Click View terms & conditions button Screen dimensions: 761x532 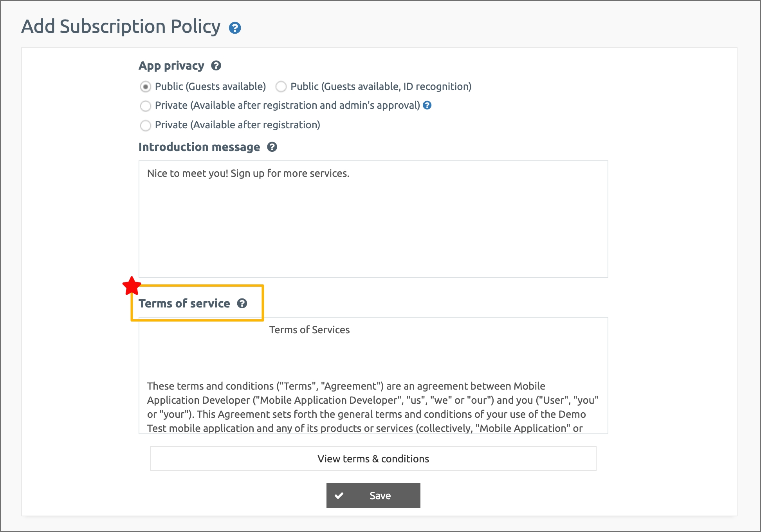point(373,458)
